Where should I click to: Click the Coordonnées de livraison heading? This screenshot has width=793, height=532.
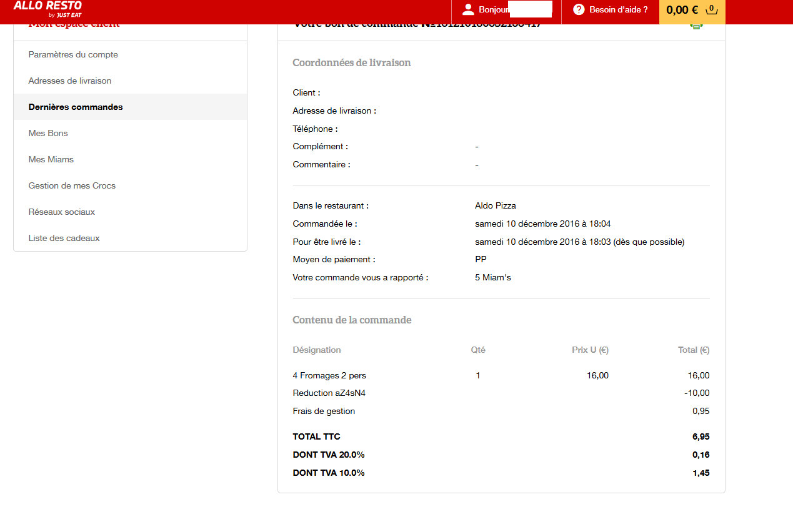tap(352, 63)
